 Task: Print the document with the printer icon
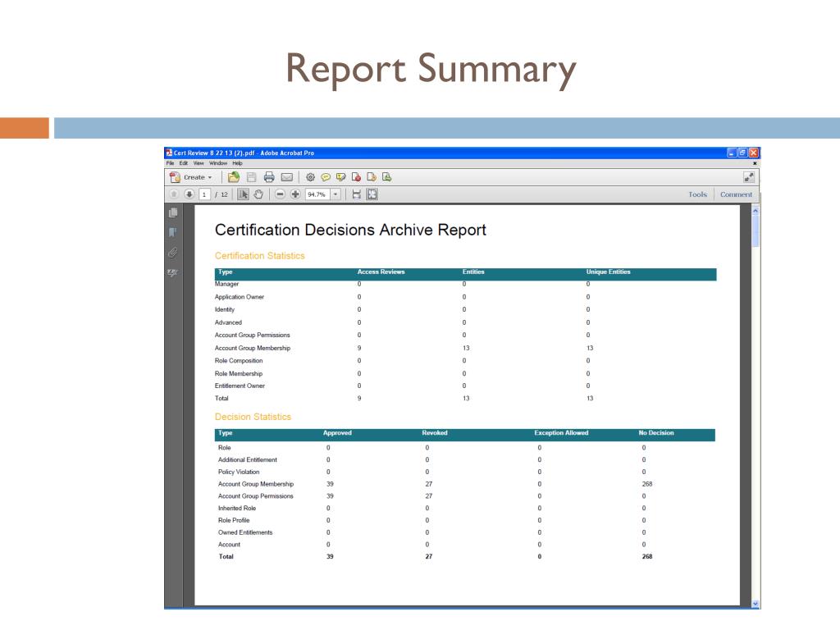pyautogui.click(x=269, y=177)
